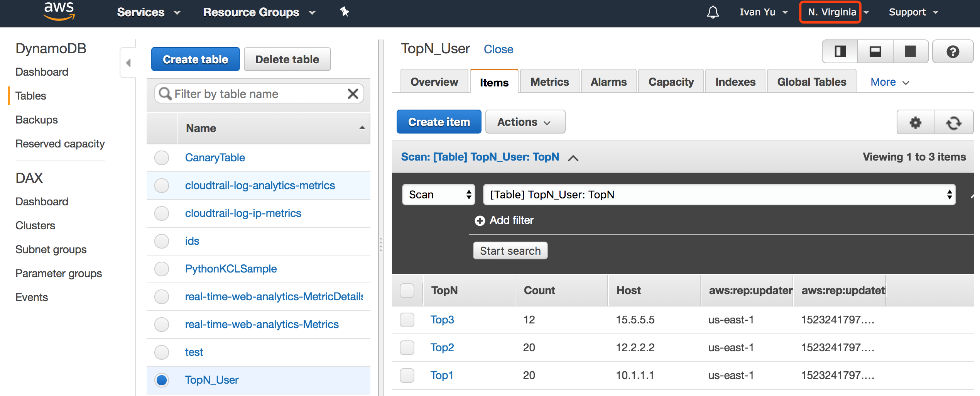Switch to bottom split panel layout
980x396 pixels.
(x=875, y=51)
